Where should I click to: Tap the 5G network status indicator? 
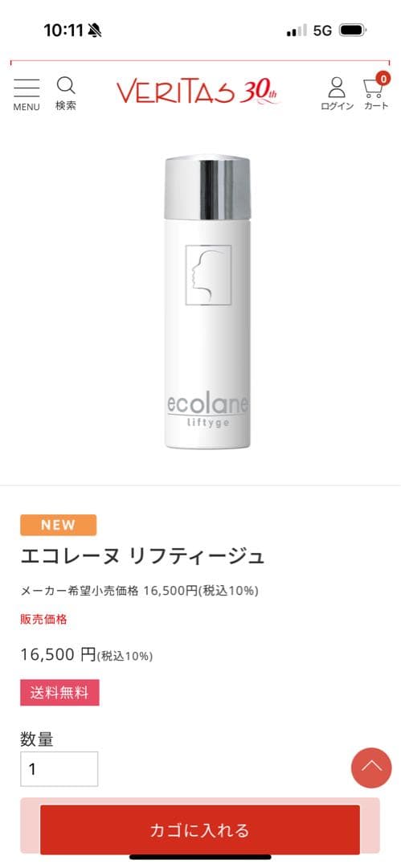click(322, 31)
